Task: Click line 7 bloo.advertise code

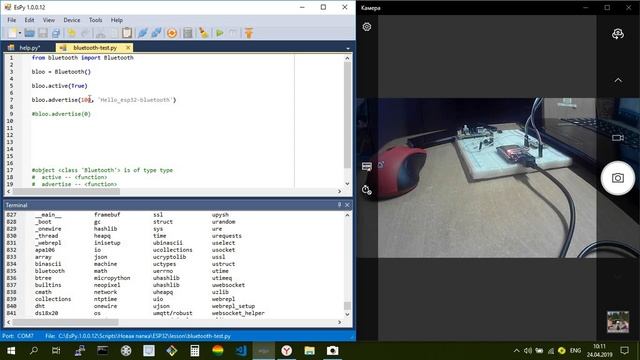Action: (x=104, y=100)
